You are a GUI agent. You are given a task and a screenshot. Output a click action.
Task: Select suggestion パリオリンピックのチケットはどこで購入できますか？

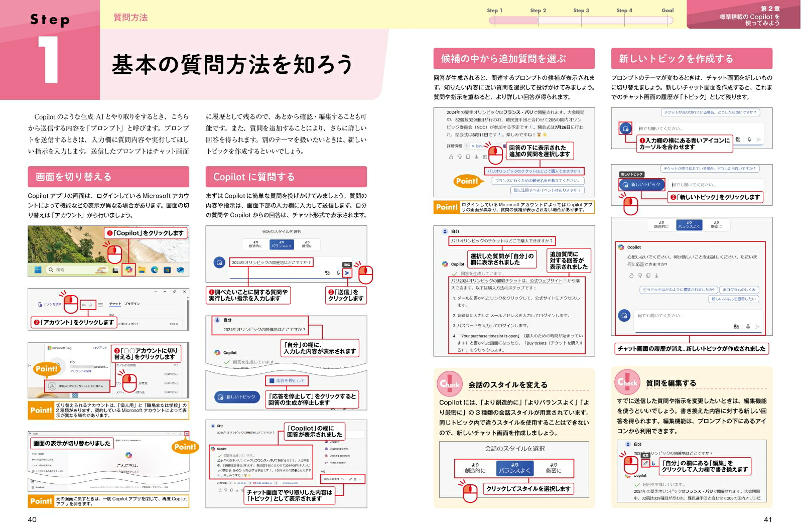click(534, 171)
